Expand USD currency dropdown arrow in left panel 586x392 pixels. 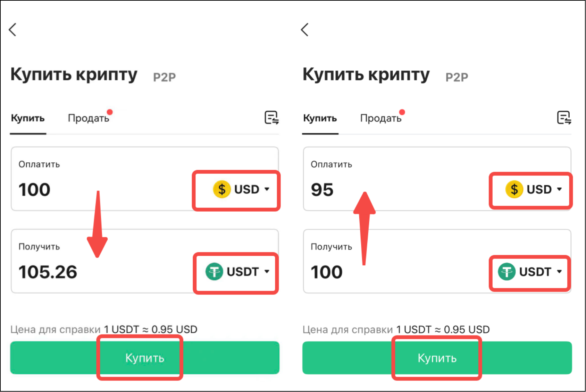pyautogui.click(x=267, y=189)
